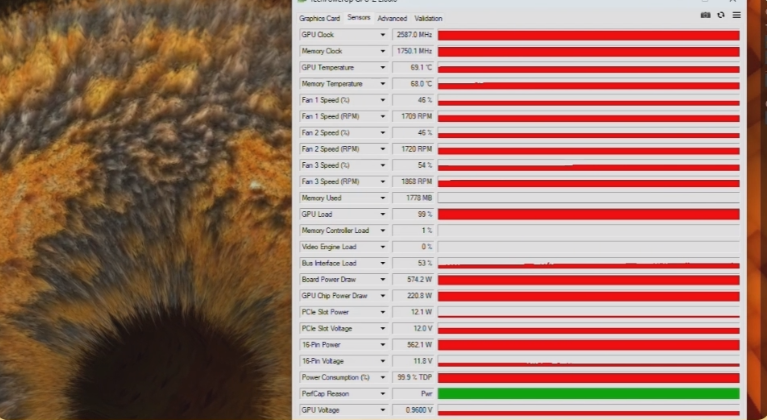This screenshot has height=420, width=767.
Task: Click the GPU Load red graph
Action: click(x=588, y=214)
